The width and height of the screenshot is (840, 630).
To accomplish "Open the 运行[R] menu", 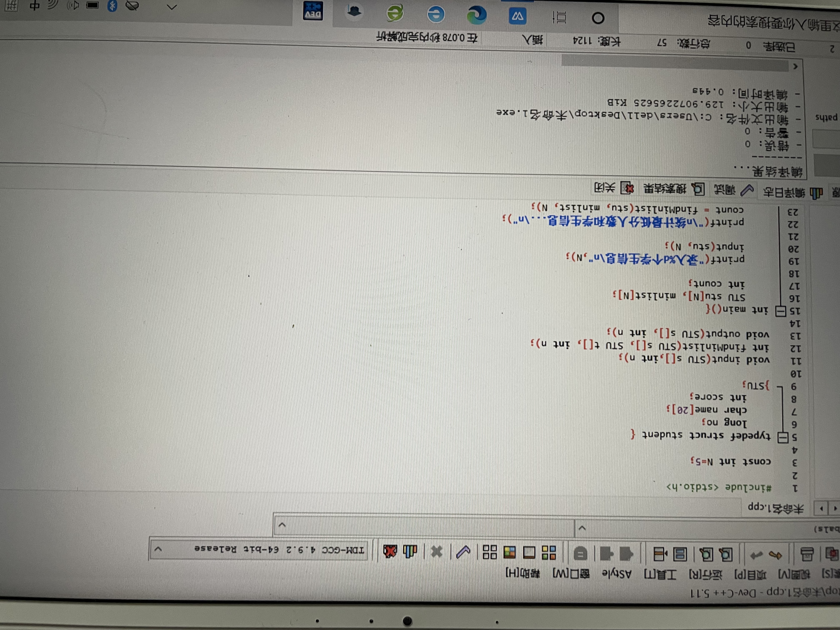I will (706, 575).
